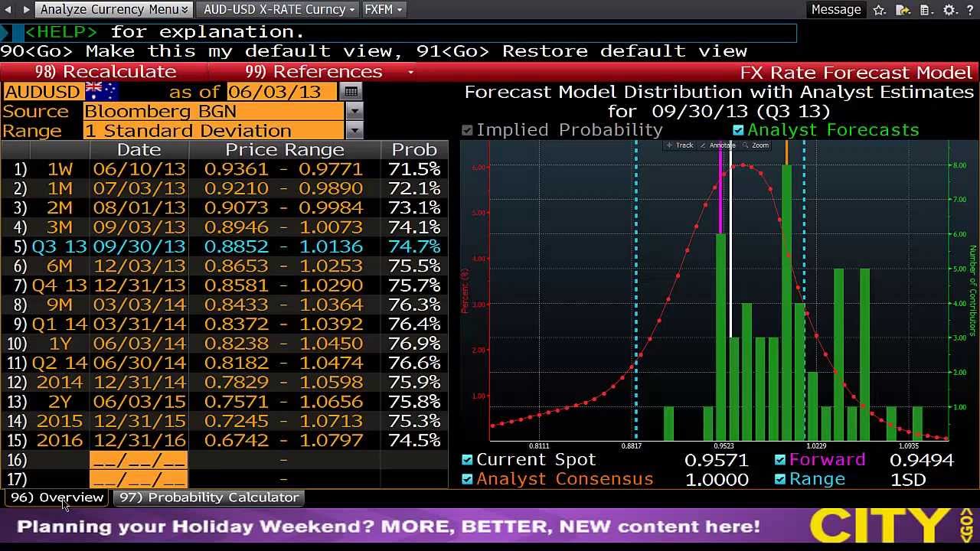Image resolution: width=980 pixels, height=551 pixels.
Task: Open the Message button
Action: tap(836, 9)
